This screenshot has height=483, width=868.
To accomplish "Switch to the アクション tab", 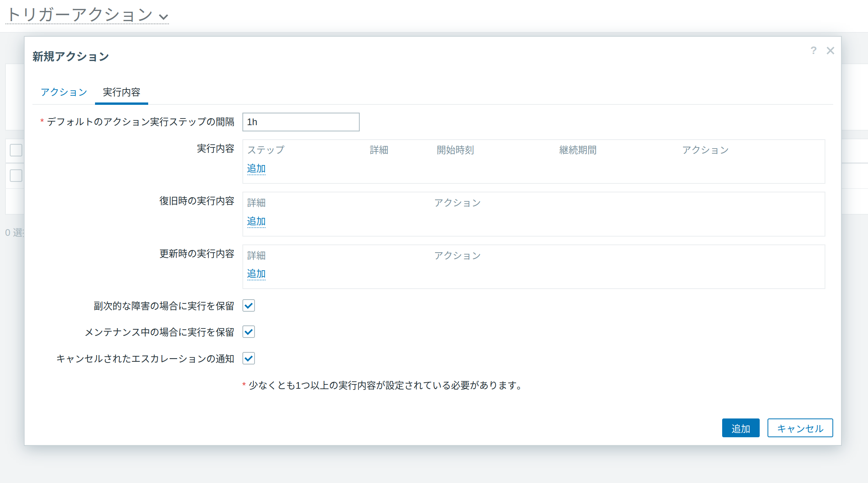I will pos(64,92).
